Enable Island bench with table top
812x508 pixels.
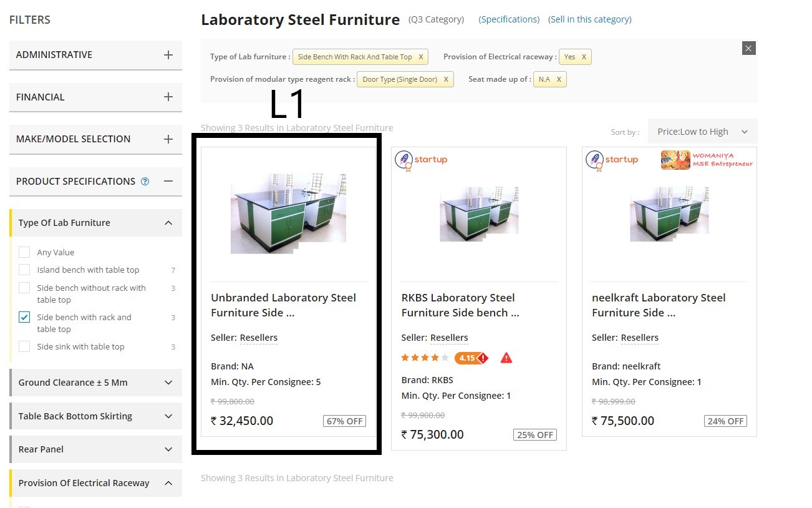click(24, 270)
